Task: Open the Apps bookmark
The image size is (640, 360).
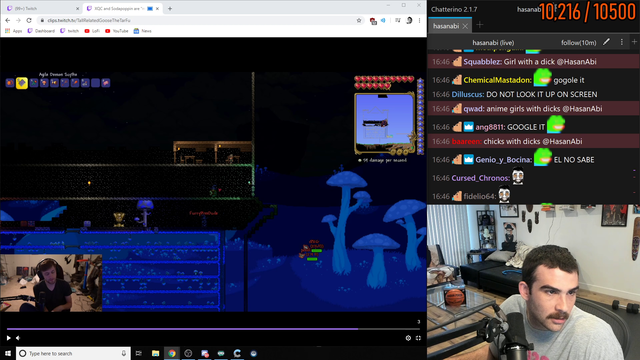Action: tap(13, 31)
